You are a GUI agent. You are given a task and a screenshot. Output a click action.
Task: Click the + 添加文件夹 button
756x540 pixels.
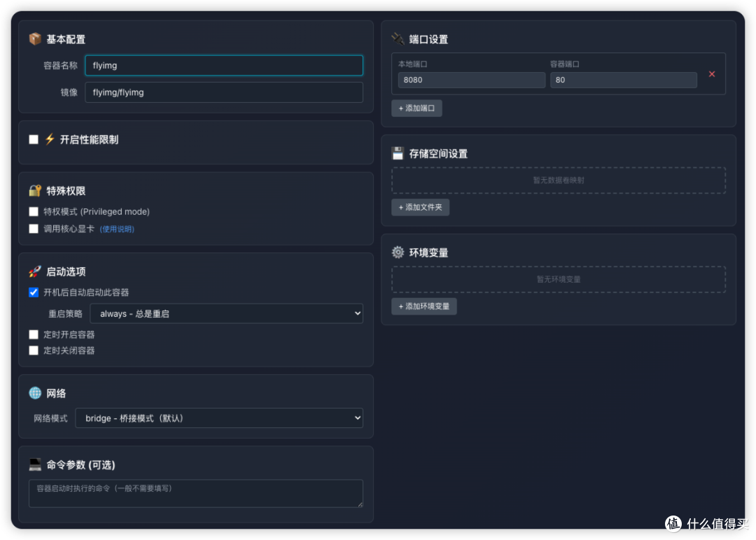pyautogui.click(x=421, y=207)
